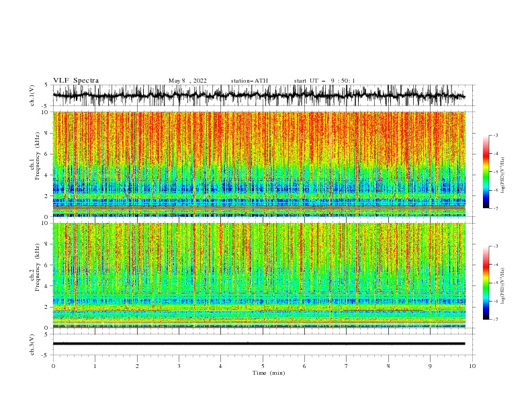Click the "-3" label on ch.1 color bar
The image size is (532, 411).
tap(495, 135)
